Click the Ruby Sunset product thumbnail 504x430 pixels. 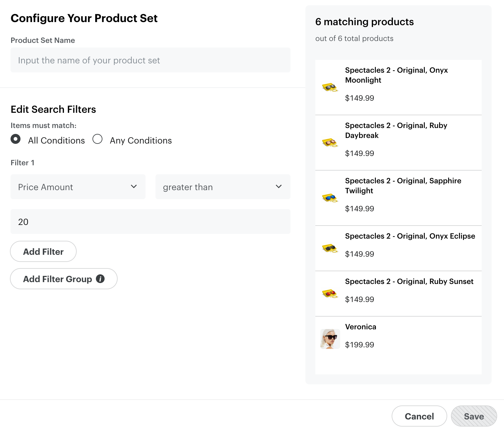pyautogui.click(x=330, y=294)
